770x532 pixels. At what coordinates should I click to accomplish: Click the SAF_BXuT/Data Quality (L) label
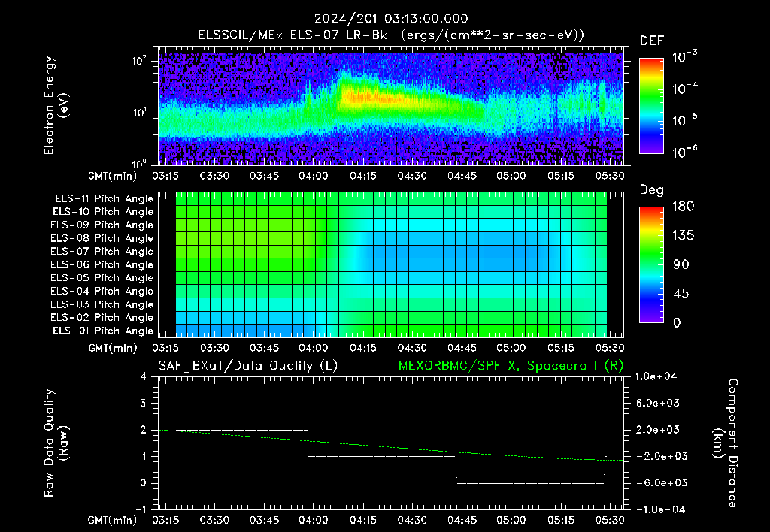pyautogui.click(x=248, y=366)
